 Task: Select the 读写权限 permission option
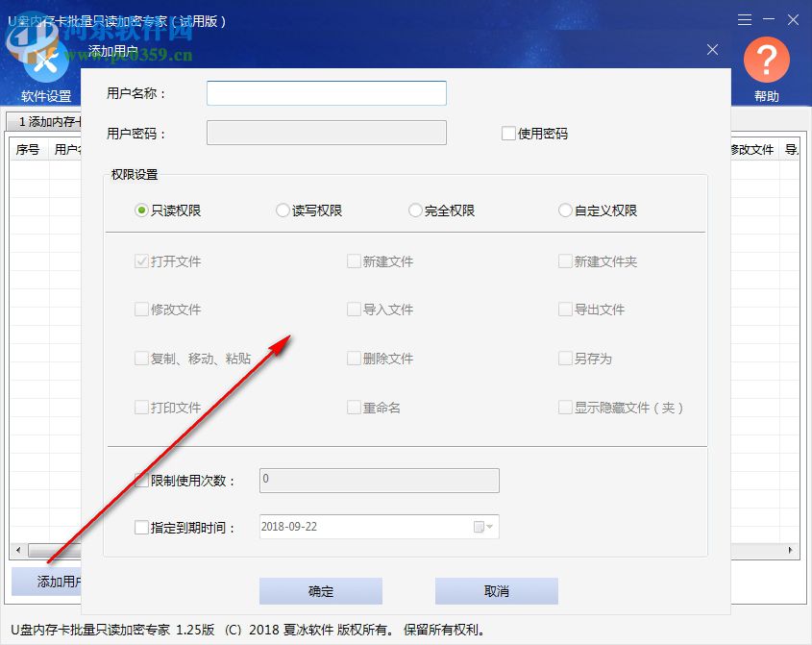283,210
